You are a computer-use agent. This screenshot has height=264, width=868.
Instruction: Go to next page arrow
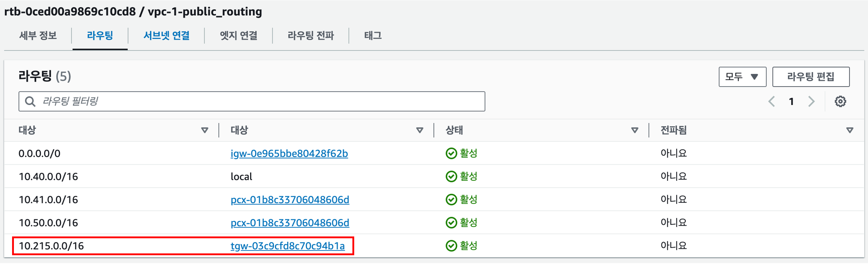point(811,101)
